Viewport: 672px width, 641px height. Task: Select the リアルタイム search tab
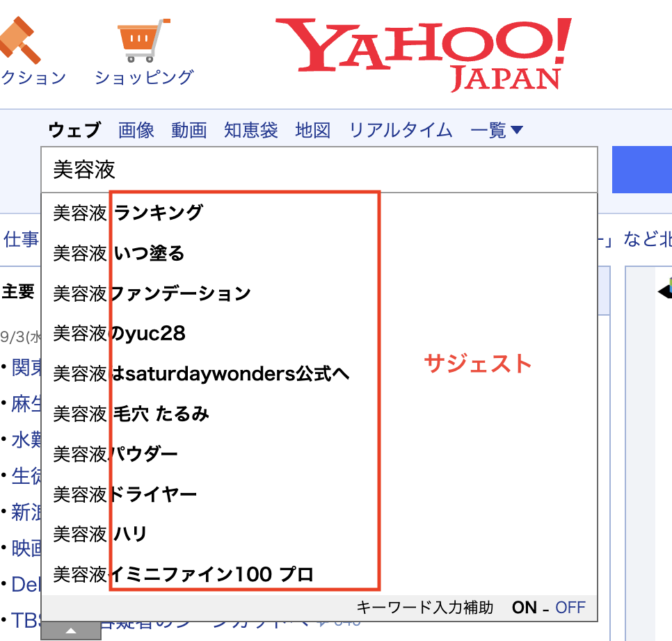(x=401, y=130)
